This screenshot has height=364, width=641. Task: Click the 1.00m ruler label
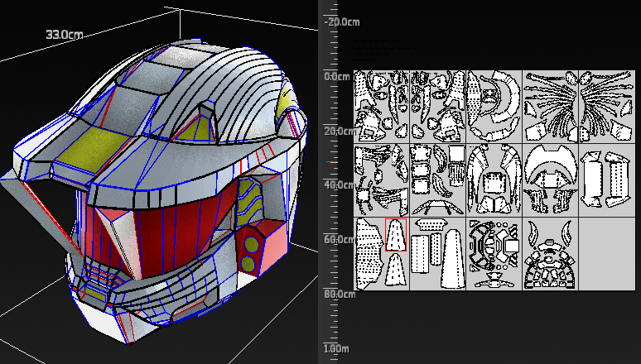pos(337,348)
